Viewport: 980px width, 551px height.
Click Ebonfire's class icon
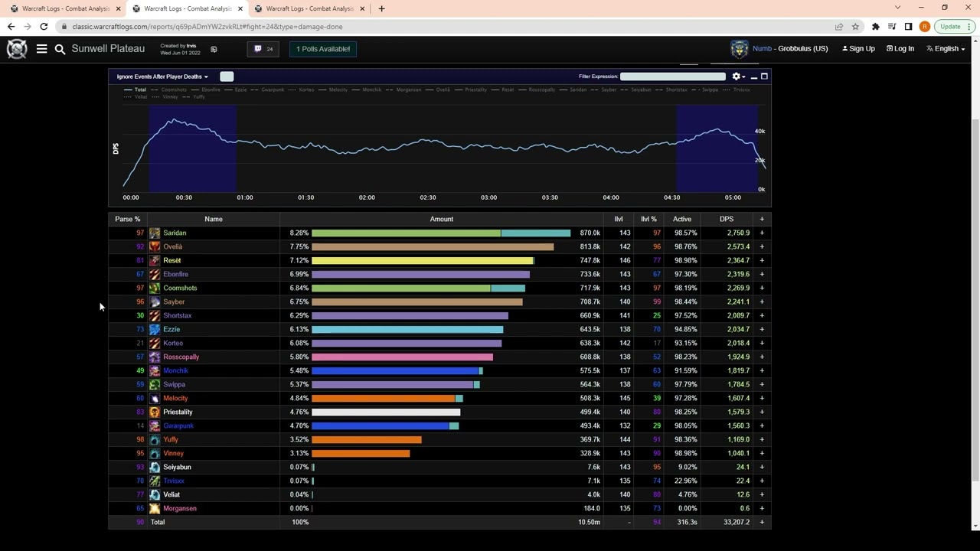[x=155, y=274]
